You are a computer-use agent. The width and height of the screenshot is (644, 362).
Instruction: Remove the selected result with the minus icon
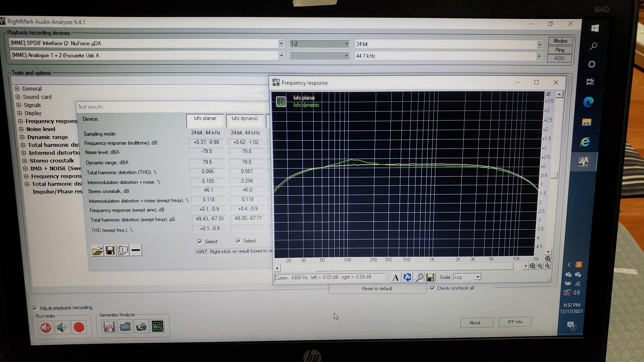136,250
